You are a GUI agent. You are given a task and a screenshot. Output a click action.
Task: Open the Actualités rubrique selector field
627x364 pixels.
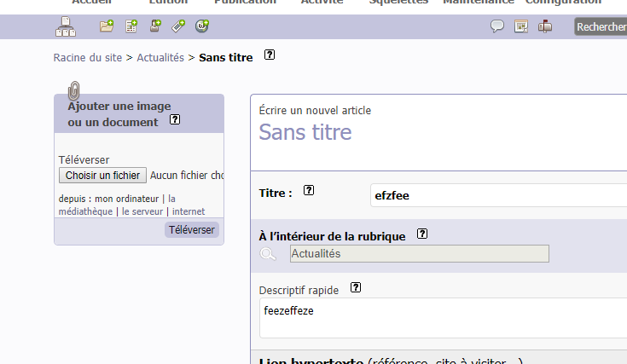(419, 254)
